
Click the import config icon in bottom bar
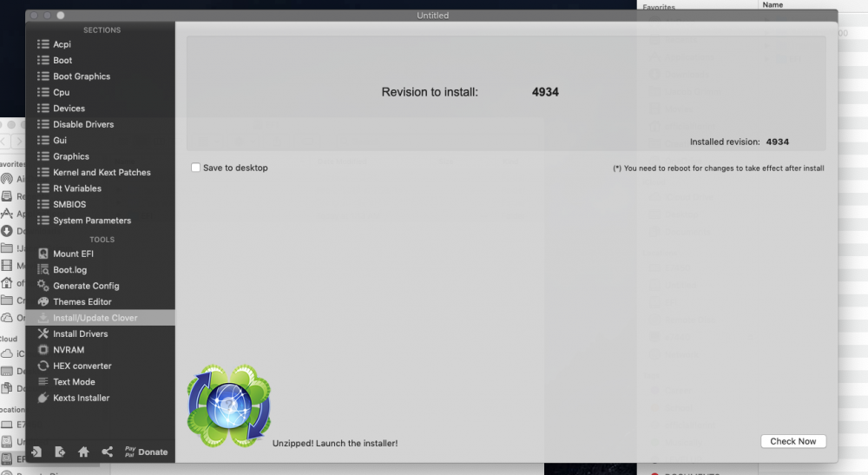point(36,452)
